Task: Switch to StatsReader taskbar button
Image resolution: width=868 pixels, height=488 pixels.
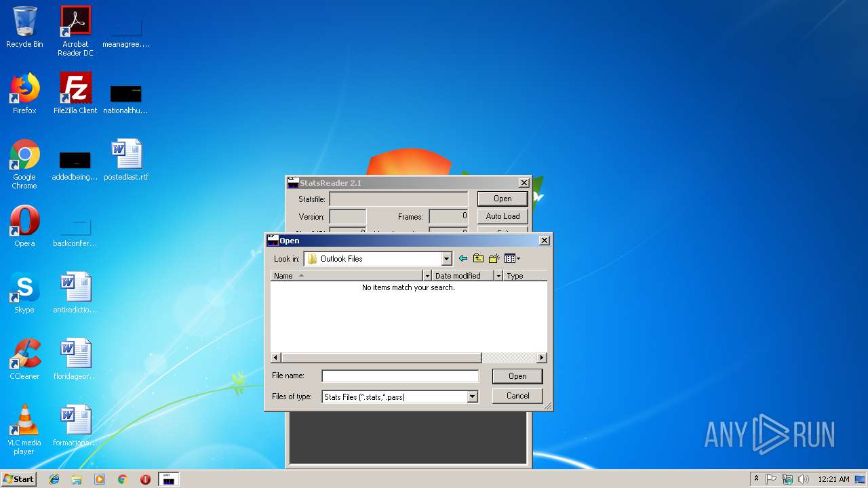Action: (x=169, y=479)
